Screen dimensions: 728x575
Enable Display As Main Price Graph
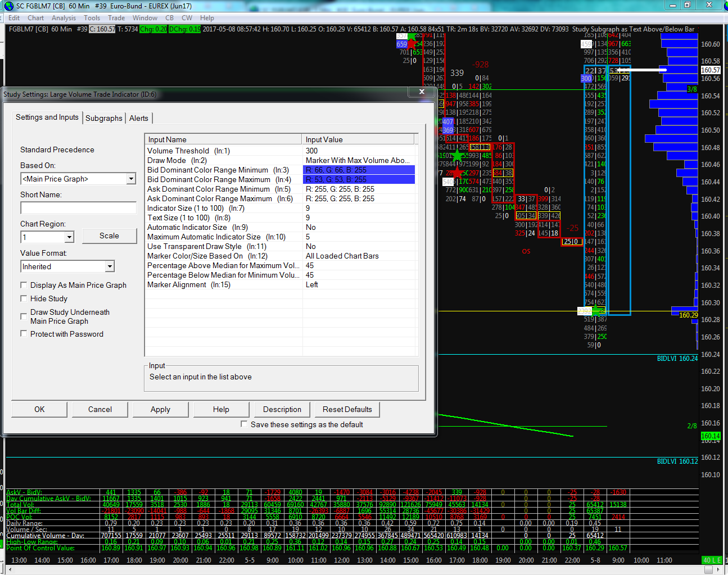(24, 285)
